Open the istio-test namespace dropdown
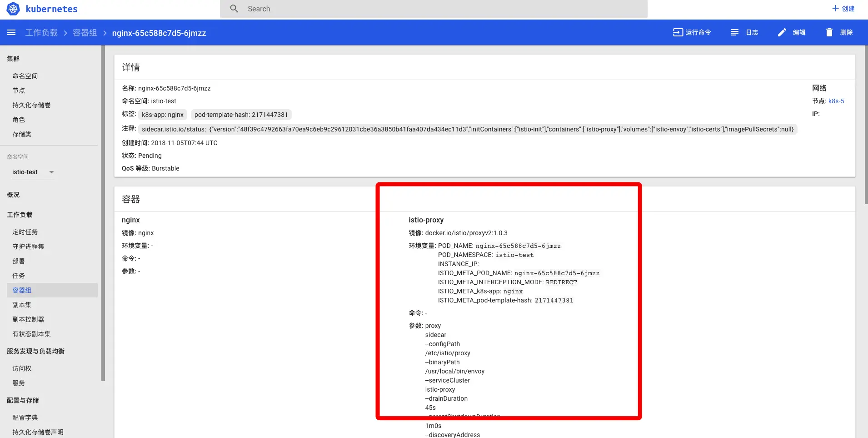Screen dimensions: 868x438 coord(33,172)
